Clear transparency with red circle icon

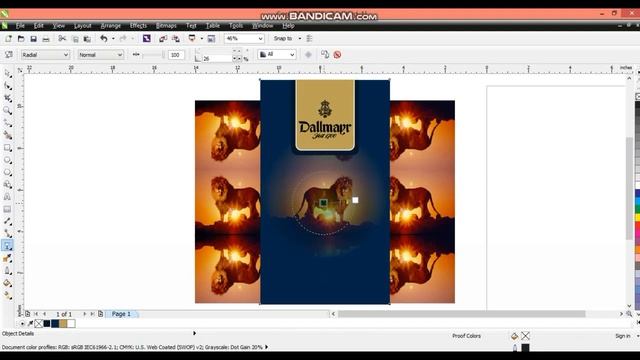point(337,54)
